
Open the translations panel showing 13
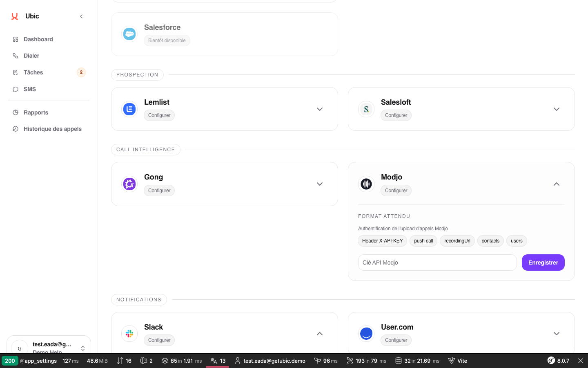218,361
